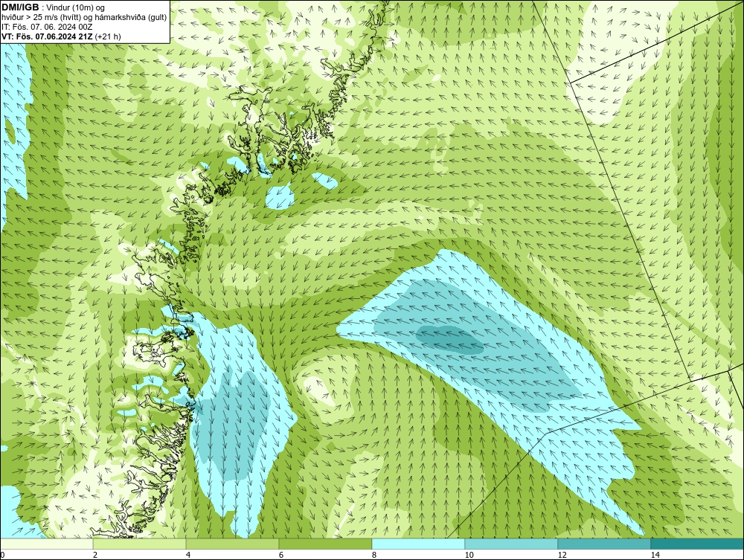Click legend tick label '6'

281,555
